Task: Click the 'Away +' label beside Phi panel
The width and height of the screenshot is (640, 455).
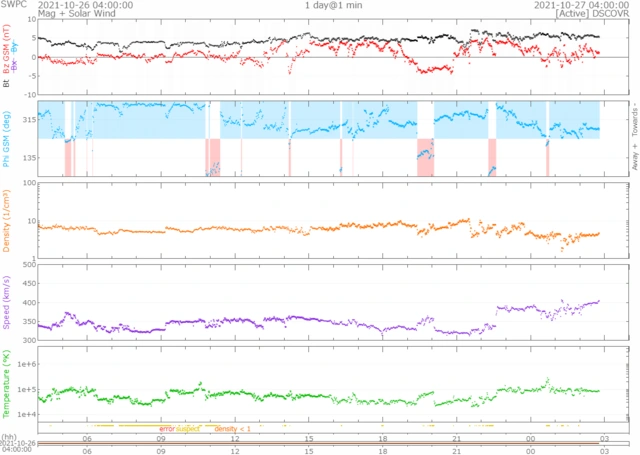Action: 635,157
